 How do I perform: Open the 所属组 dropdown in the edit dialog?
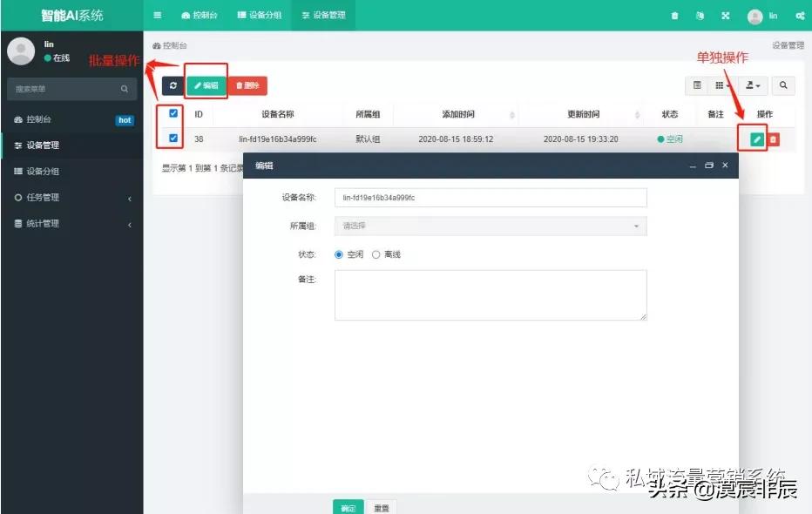490,226
